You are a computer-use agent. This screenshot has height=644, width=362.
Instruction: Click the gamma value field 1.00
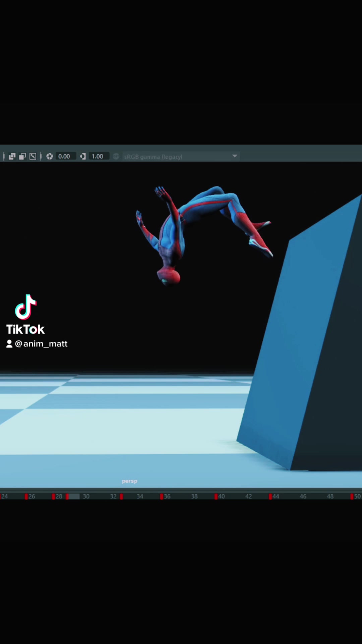coord(98,156)
